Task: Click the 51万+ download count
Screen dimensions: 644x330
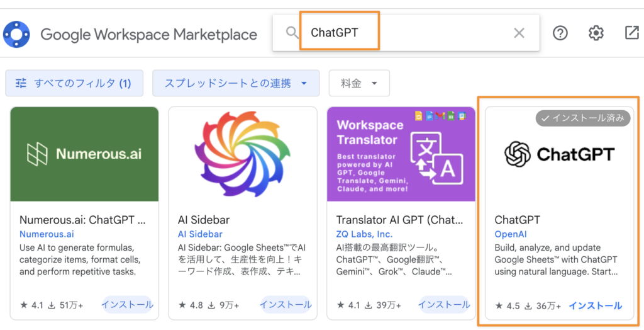Action: click(x=65, y=305)
